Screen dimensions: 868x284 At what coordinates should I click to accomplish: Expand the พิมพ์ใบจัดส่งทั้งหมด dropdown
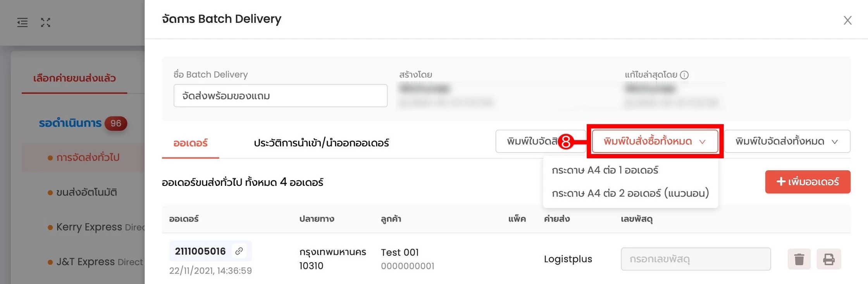[787, 141]
